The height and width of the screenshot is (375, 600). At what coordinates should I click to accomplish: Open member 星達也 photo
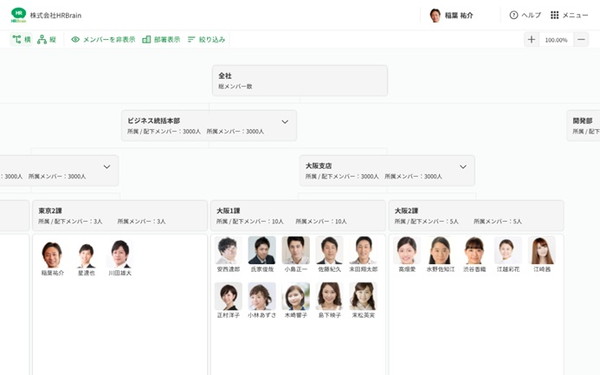[x=86, y=255]
